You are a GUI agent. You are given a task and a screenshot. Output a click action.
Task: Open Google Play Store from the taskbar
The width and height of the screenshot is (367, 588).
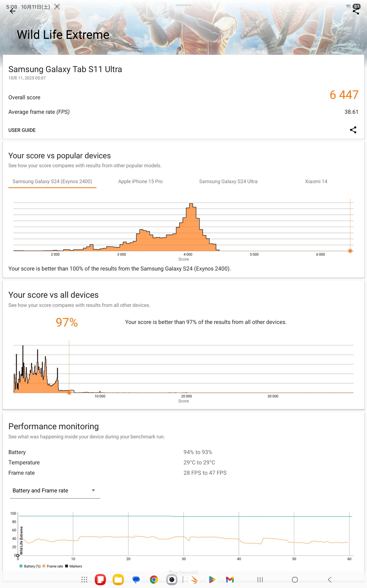click(x=212, y=580)
